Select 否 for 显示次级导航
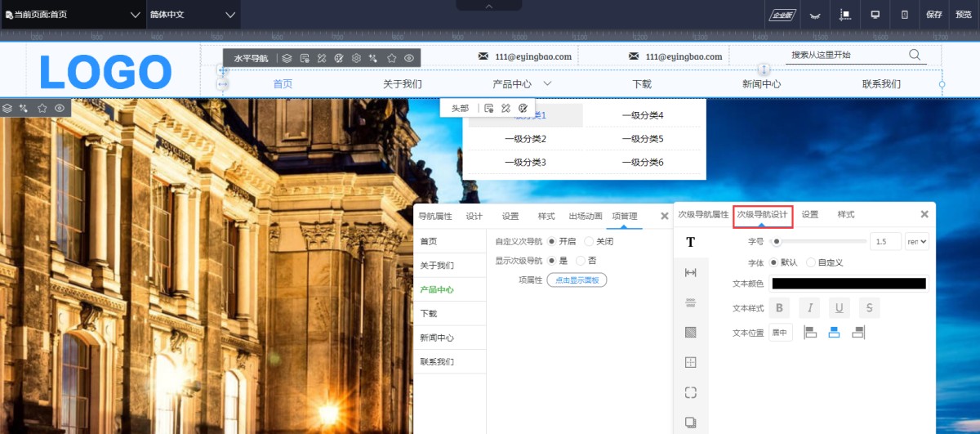The image size is (980, 434). 581,261
